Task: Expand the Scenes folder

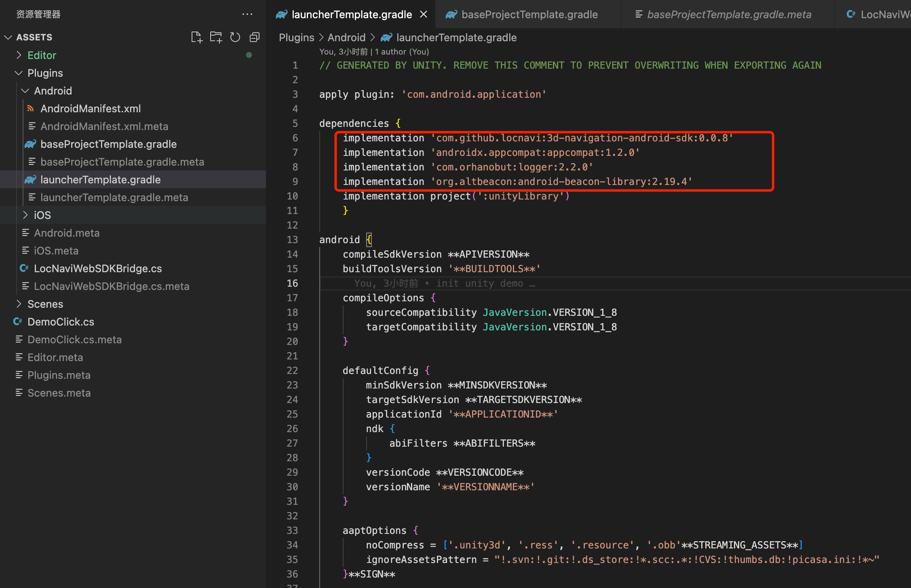Action: tap(19, 304)
